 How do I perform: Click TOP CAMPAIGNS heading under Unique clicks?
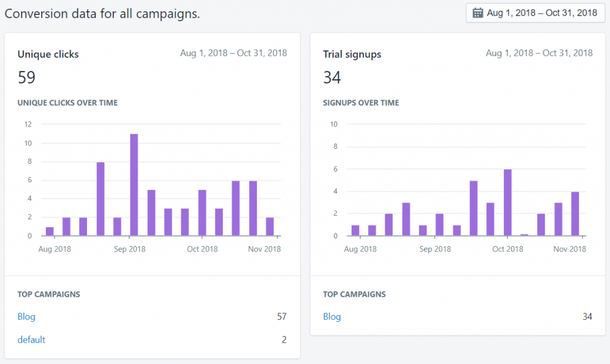coord(49,294)
